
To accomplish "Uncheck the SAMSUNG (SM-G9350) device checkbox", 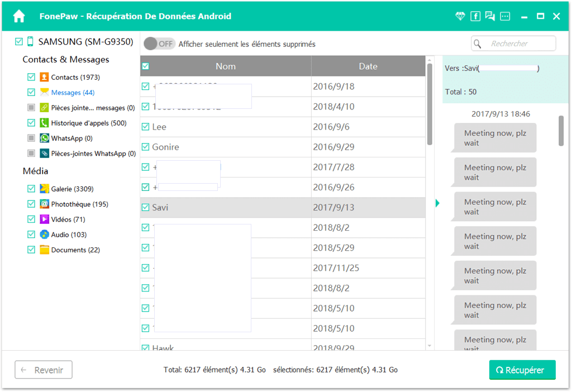I will pyautogui.click(x=19, y=41).
